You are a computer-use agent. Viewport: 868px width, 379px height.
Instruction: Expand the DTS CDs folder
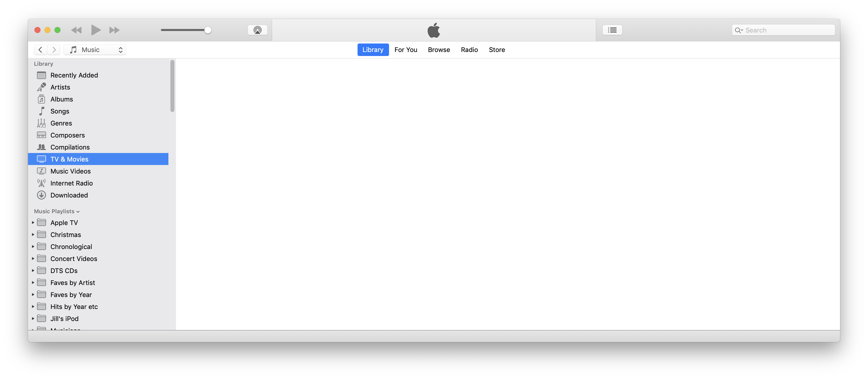[33, 271]
